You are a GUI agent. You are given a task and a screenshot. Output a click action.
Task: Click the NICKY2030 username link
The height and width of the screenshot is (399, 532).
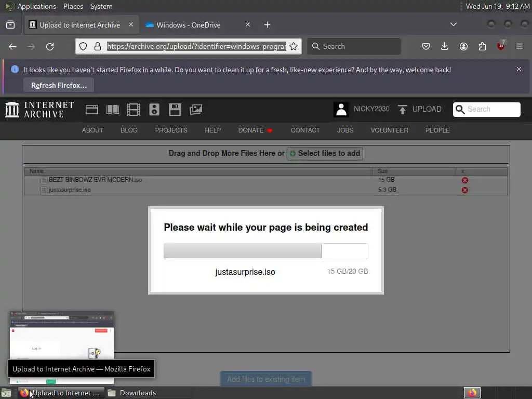tap(371, 109)
